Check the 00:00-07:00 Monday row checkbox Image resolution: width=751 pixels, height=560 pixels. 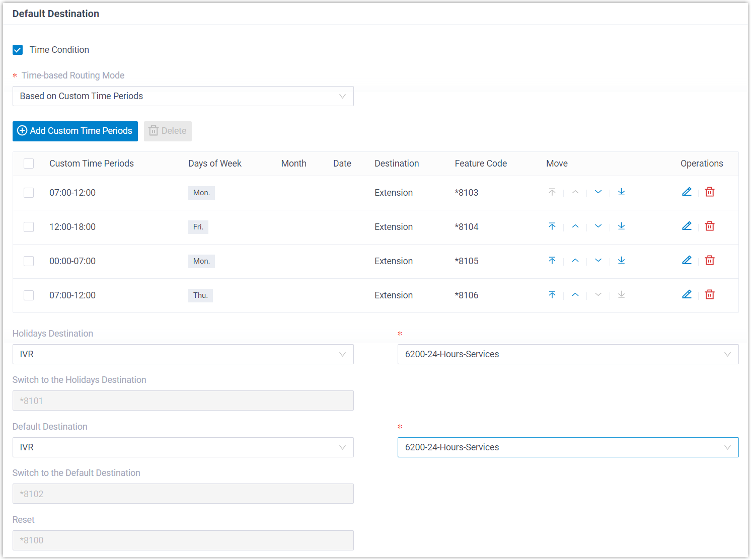click(x=29, y=261)
